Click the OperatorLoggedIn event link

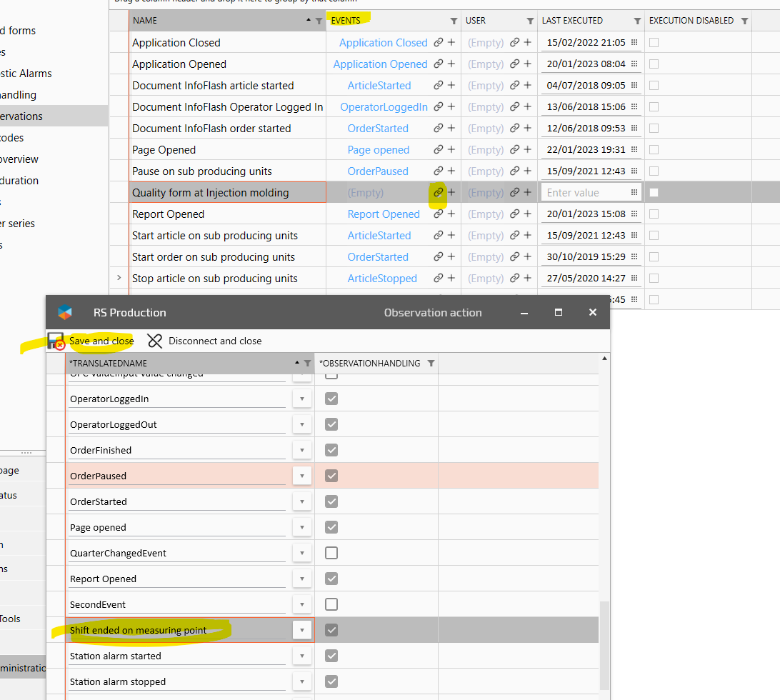pos(384,107)
